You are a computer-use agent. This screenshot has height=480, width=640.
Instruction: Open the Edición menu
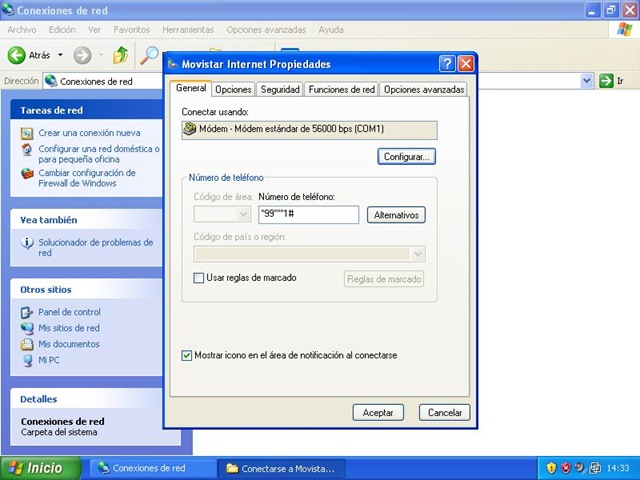(x=62, y=30)
